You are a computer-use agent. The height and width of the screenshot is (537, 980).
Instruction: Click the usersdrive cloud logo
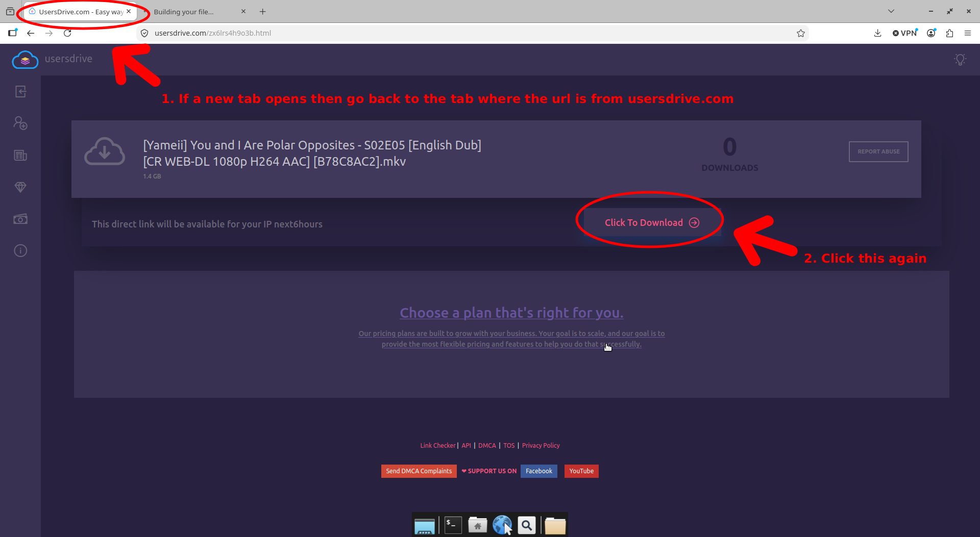click(25, 60)
